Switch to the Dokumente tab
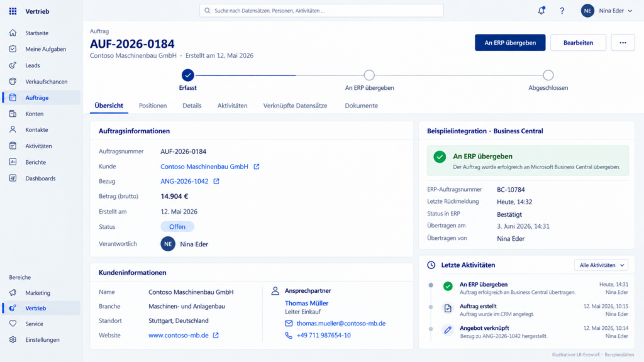The image size is (644, 362). pos(362,106)
